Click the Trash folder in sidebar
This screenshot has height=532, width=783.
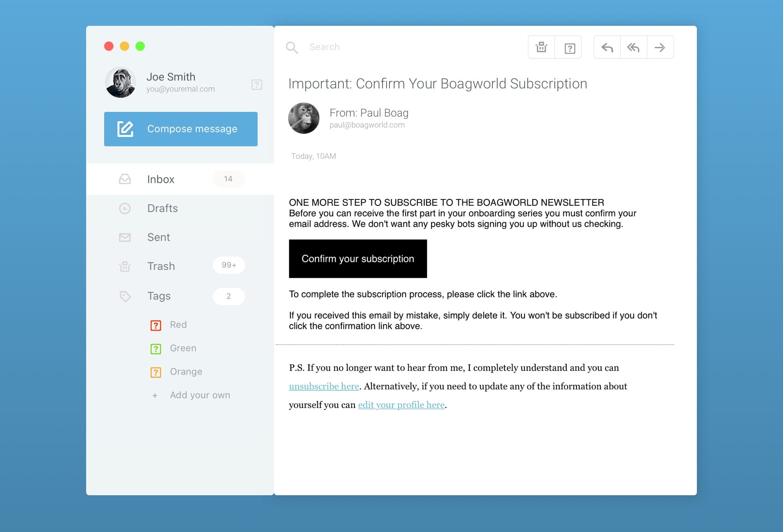[x=162, y=266]
